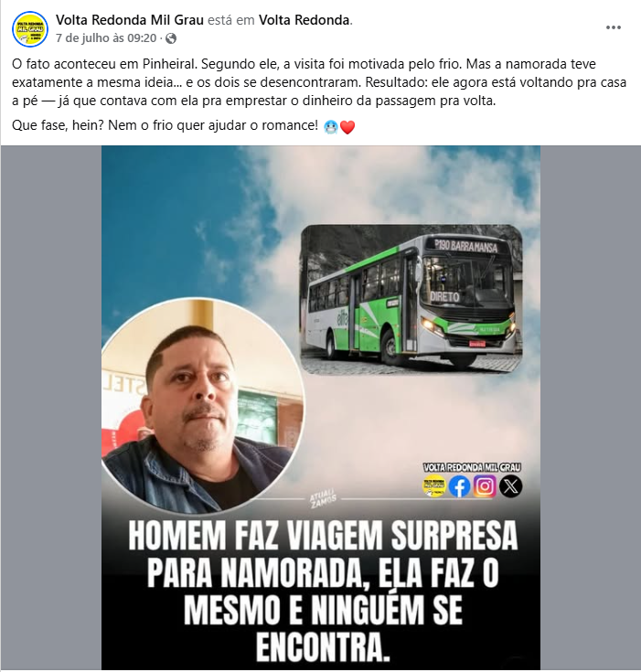641x672 pixels.
Task: Open the Volta Redonda Mil Grau page name
Action: [x=130, y=20]
